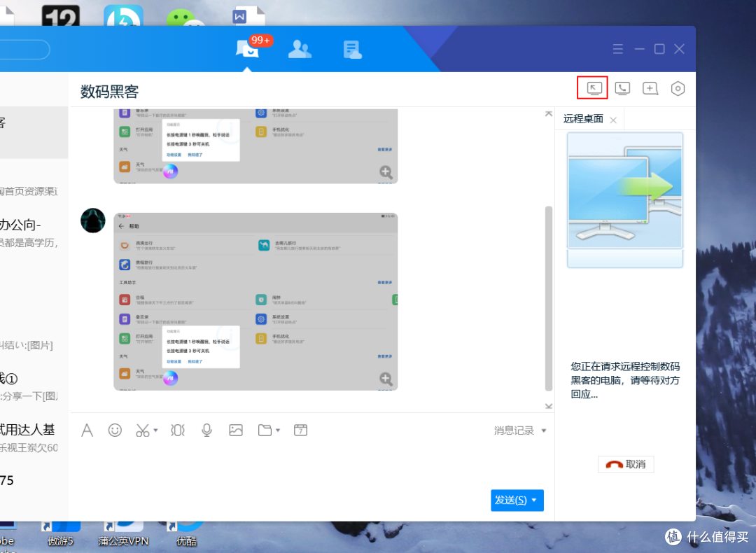Select the 办公向 conversation in list

click(x=34, y=233)
